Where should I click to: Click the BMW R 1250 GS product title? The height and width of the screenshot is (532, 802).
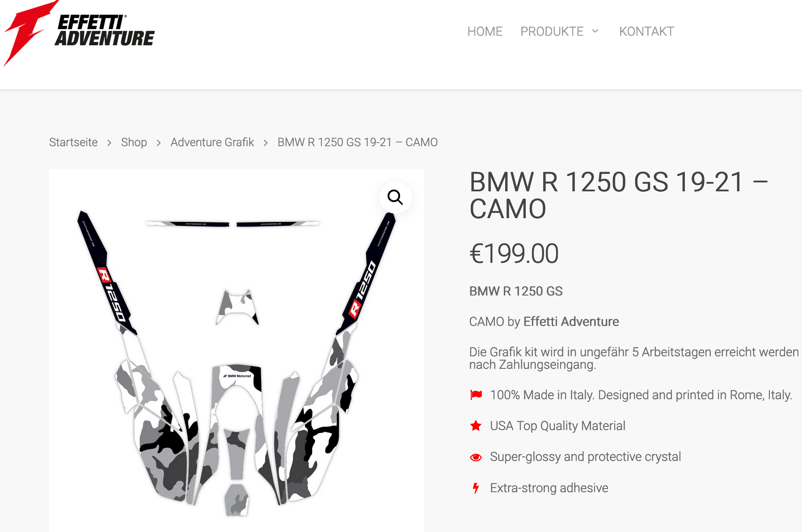tap(618, 195)
